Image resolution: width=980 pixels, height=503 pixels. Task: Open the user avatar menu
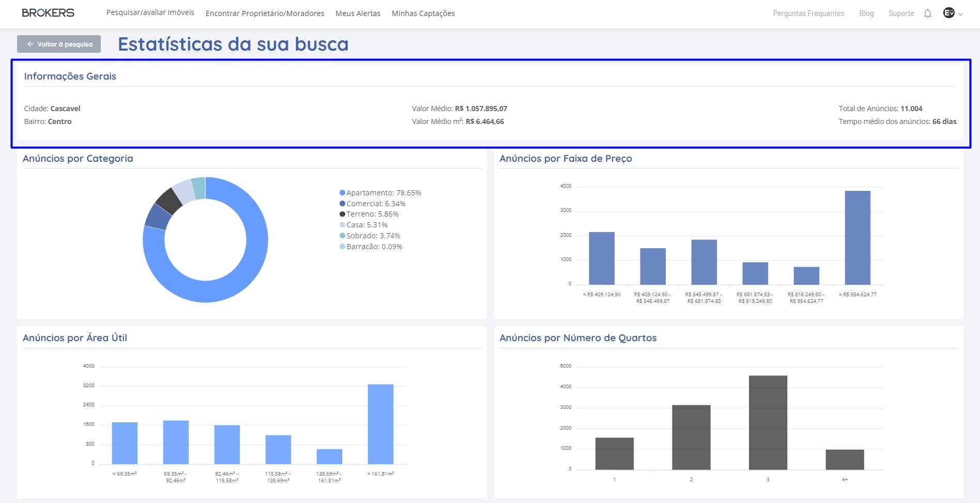coord(949,13)
